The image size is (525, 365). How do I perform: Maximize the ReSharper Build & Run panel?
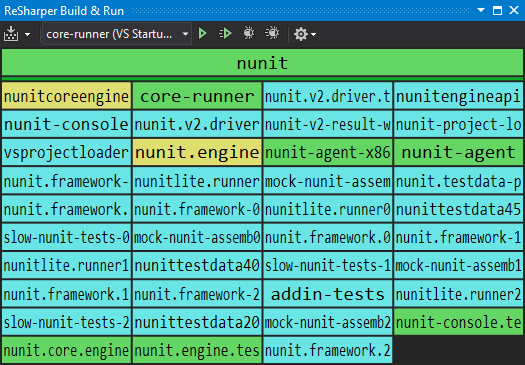(498, 10)
